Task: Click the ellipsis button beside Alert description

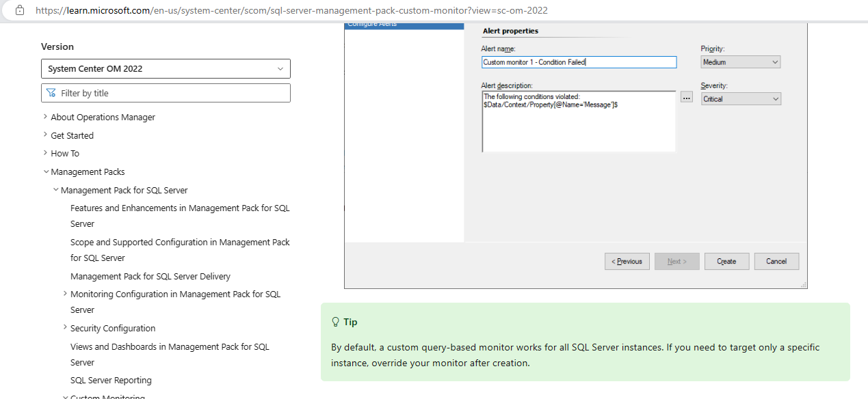Action: (x=687, y=98)
